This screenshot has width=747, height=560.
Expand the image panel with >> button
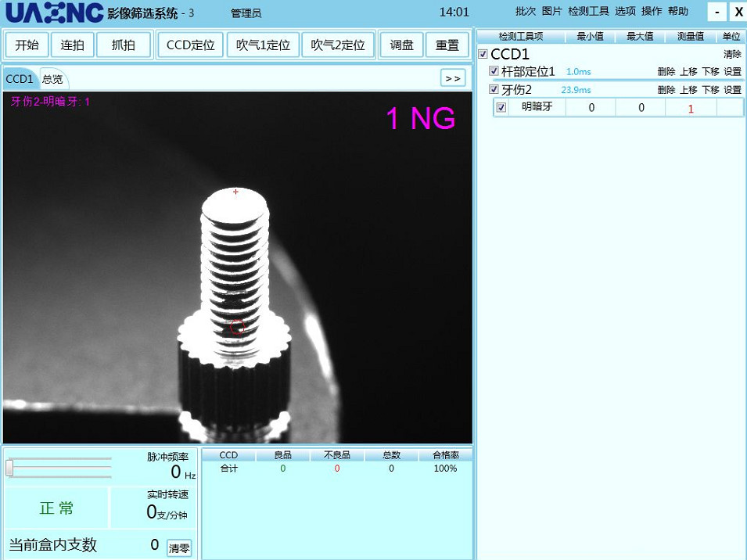[452, 78]
